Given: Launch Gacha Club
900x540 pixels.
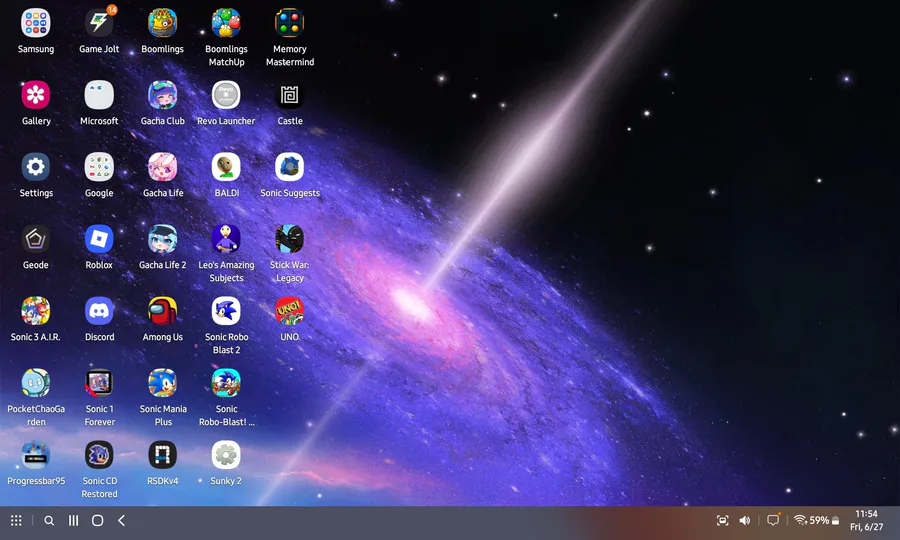Looking at the screenshot, I should (x=162, y=95).
